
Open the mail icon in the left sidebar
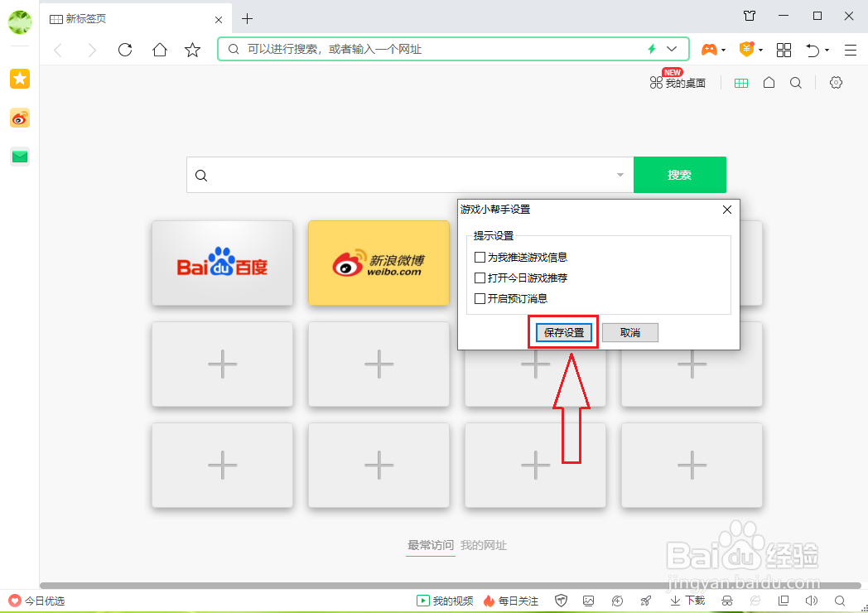click(x=19, y=156)
